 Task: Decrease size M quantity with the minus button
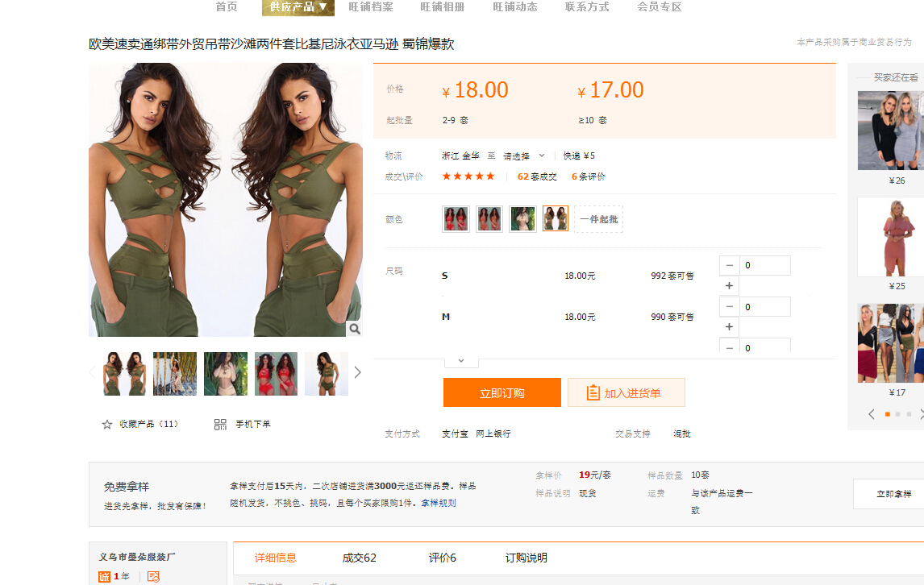tap(730, 307)
